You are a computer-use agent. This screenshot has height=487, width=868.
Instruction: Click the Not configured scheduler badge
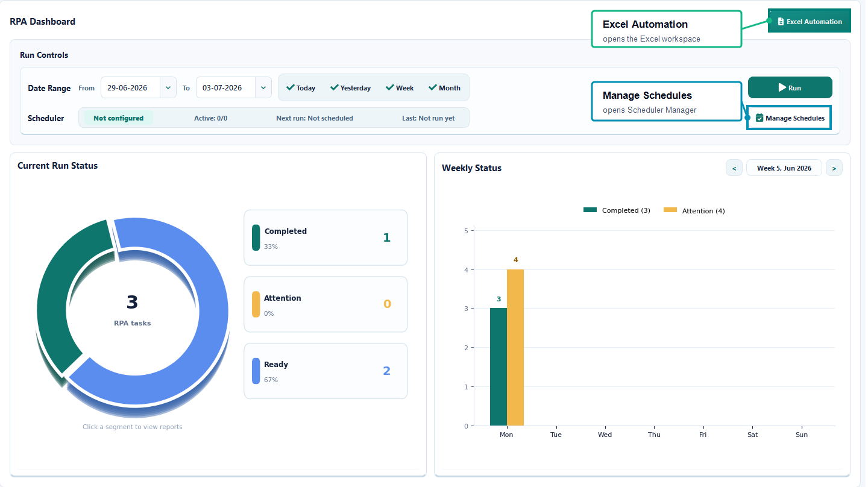(118, 118)
